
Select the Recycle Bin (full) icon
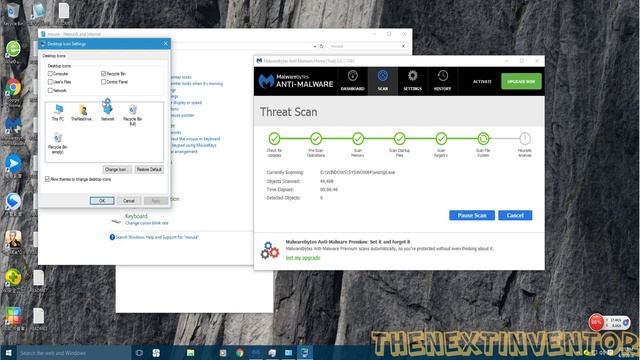click(133, 115)
